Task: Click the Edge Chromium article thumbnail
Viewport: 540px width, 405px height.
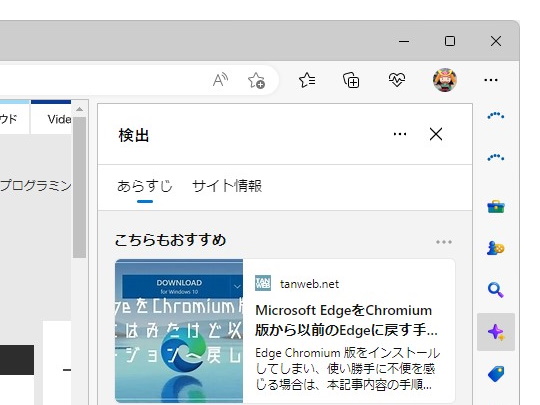Action: (x=179, y=331)
